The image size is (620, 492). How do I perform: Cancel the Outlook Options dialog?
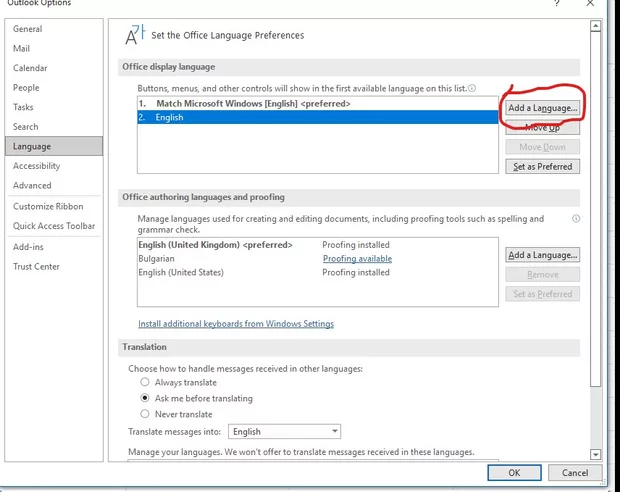coord(575,473)
